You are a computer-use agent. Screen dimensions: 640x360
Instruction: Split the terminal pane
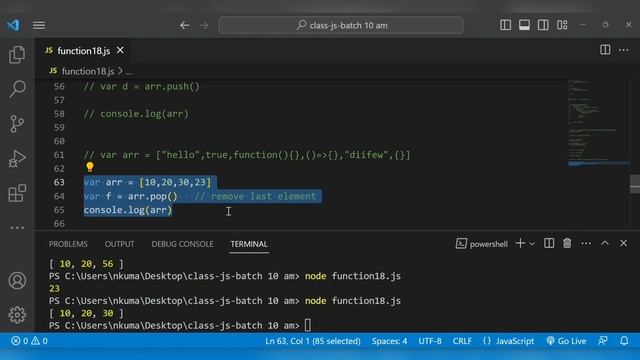[549, 243]
